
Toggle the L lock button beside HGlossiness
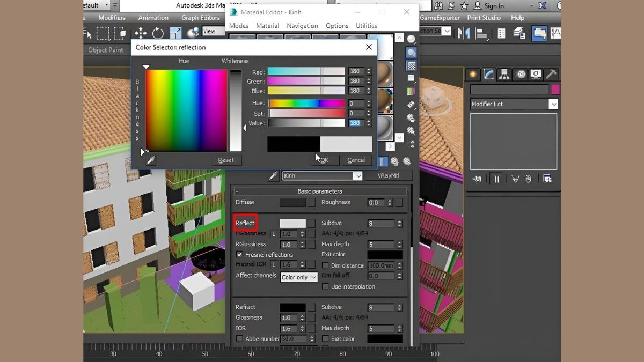coord(274,234)
